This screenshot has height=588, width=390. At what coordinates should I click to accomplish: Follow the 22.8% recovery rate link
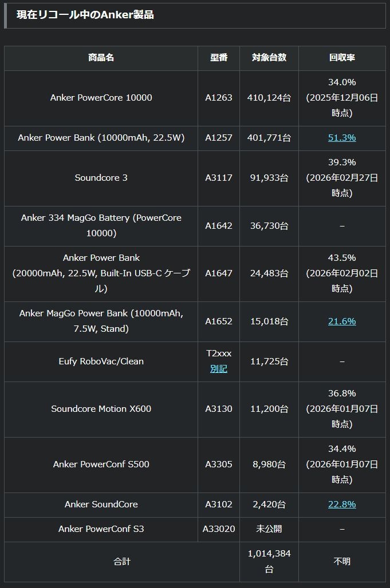point(342,504)
